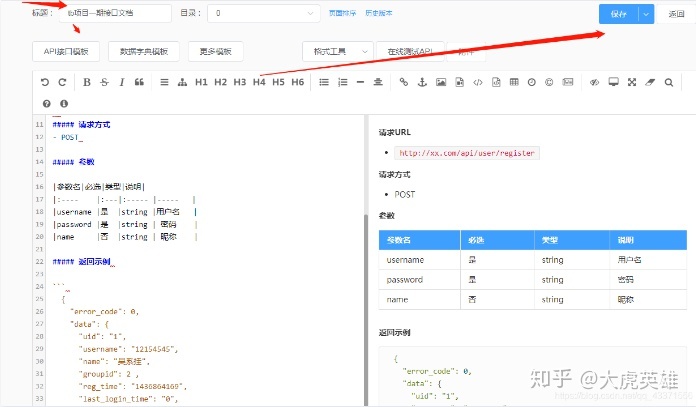Click the blue 保存 save button
This screenshot has height=407, width=696.
(618, 14)
